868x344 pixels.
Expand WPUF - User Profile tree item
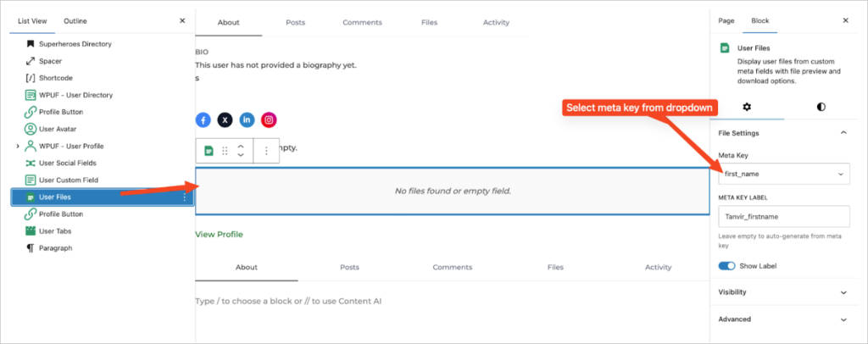18,146
